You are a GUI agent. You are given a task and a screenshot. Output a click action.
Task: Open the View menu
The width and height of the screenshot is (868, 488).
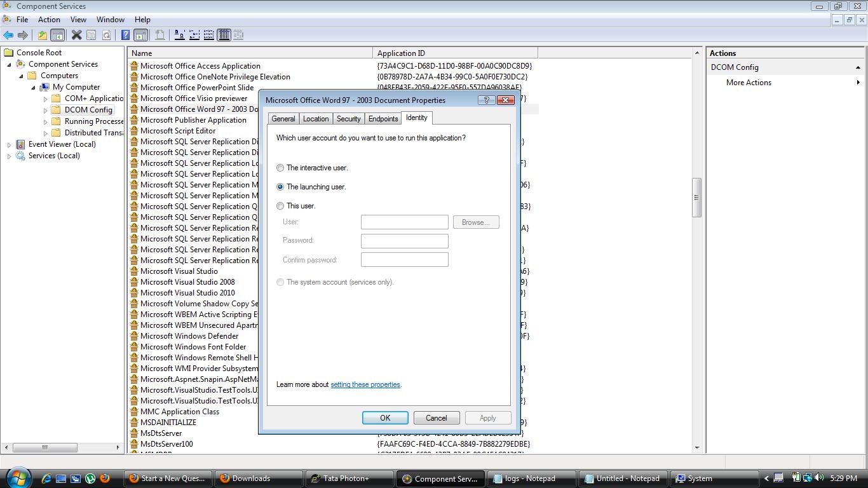point(78,20)
